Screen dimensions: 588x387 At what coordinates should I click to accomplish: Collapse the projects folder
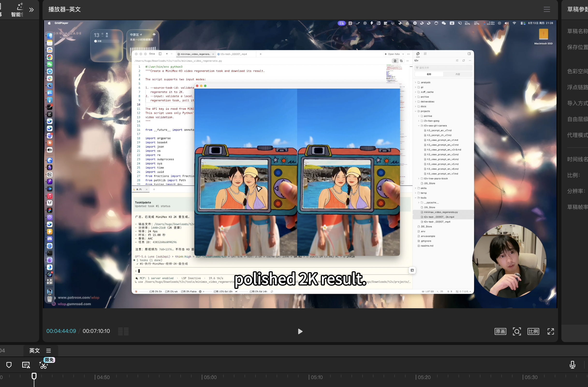(x=425, y=111)
